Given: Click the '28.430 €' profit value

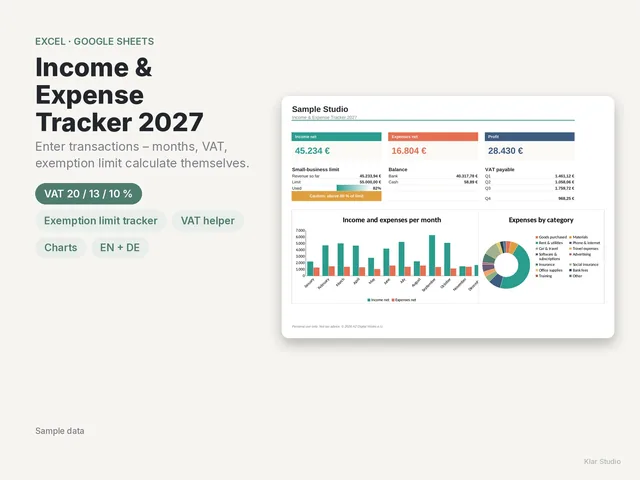Looking at the screenshot, I should coord(505,151).
